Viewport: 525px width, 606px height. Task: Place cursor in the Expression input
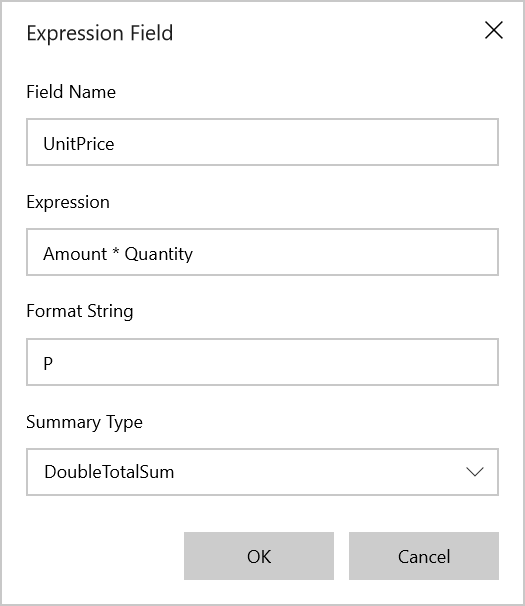coord(262,252)
